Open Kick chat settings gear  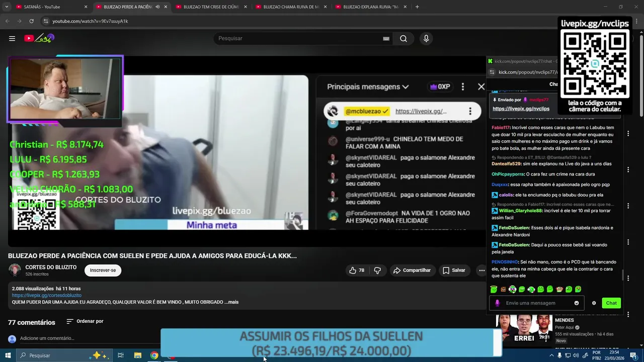[x=594, y=303]
